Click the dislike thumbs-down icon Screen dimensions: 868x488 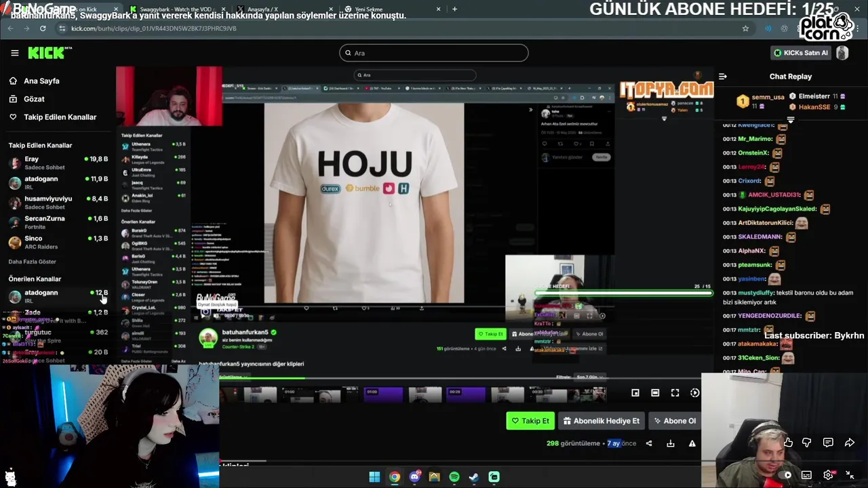[x=807, y=443]
